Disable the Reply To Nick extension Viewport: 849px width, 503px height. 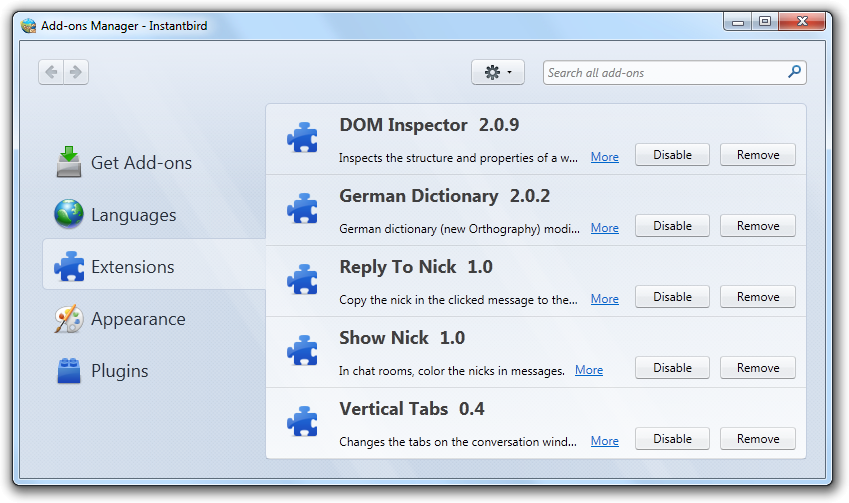672,297
